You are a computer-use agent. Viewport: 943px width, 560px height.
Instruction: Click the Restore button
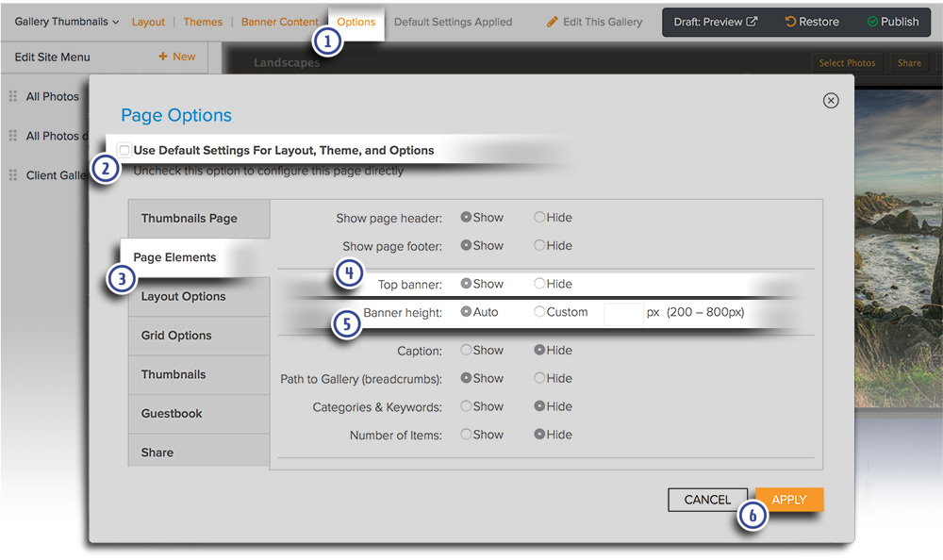point(812,22)
